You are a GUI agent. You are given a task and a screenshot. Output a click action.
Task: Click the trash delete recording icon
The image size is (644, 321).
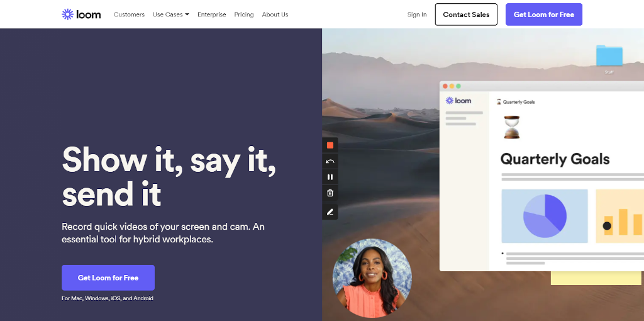330,193
